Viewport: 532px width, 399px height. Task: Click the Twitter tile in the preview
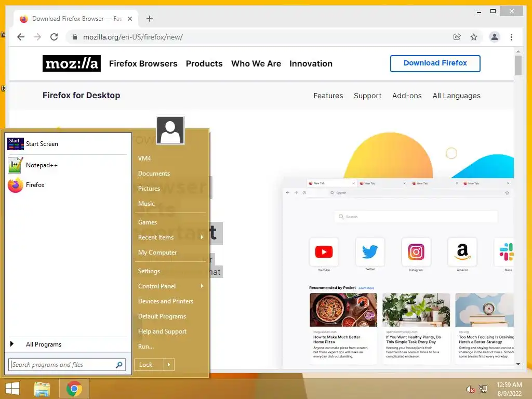point(370,252)
